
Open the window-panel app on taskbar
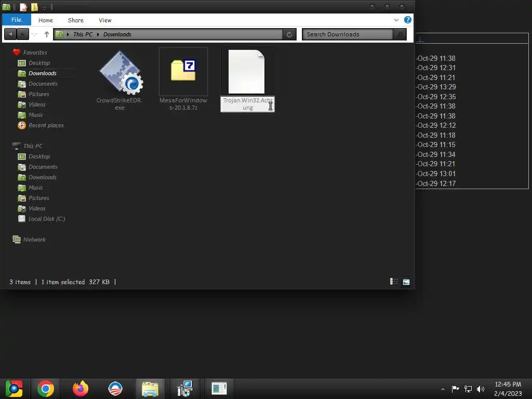[x=219, y=389]
